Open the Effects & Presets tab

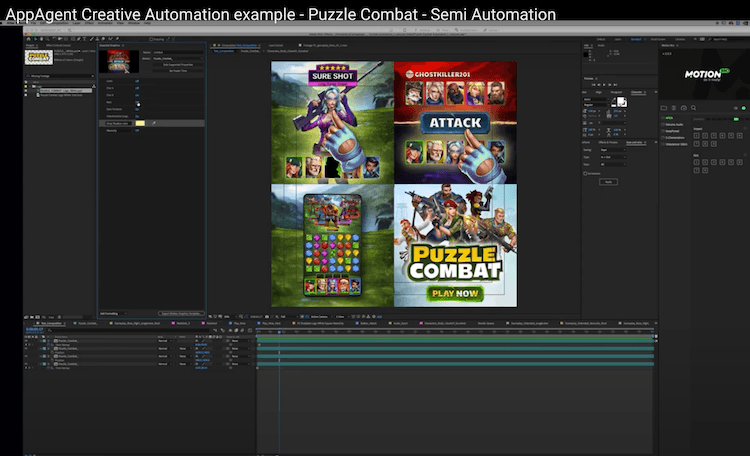point(608,142)
